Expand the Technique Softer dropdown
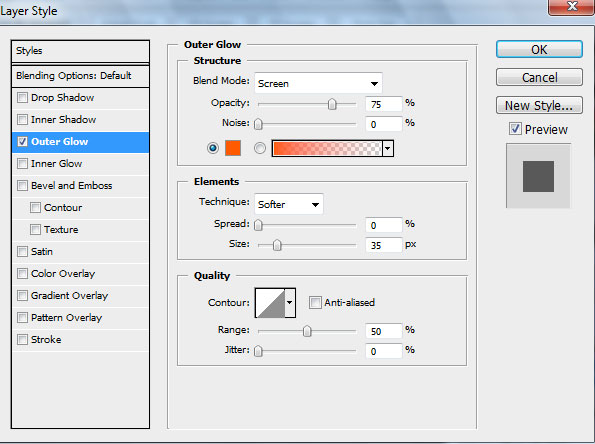 tap(289, 204)
